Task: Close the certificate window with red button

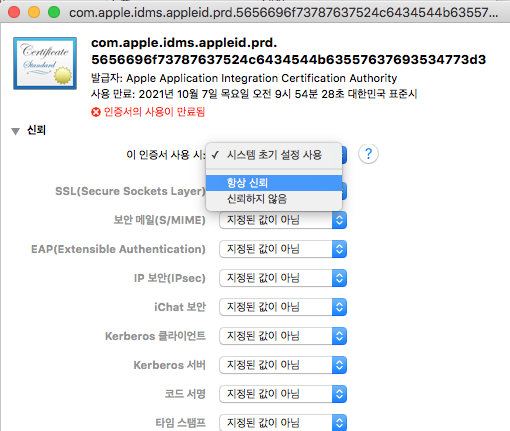Action: (x=14, y=12)
